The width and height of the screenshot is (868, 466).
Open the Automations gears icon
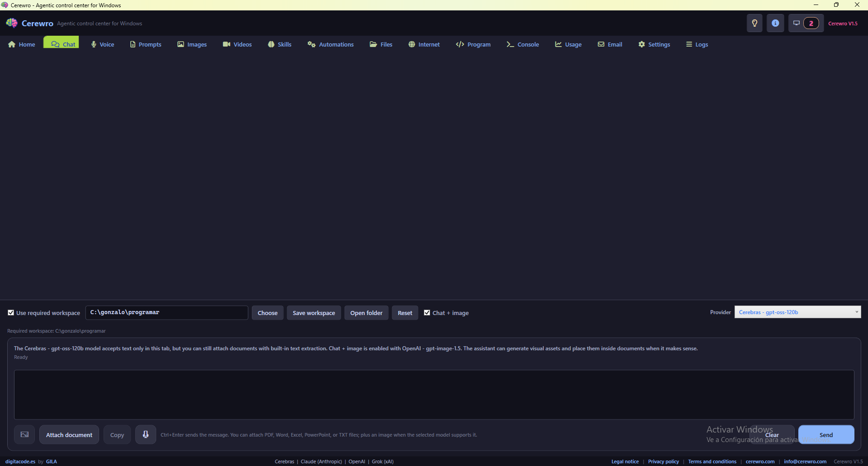(x=311, y=44)
